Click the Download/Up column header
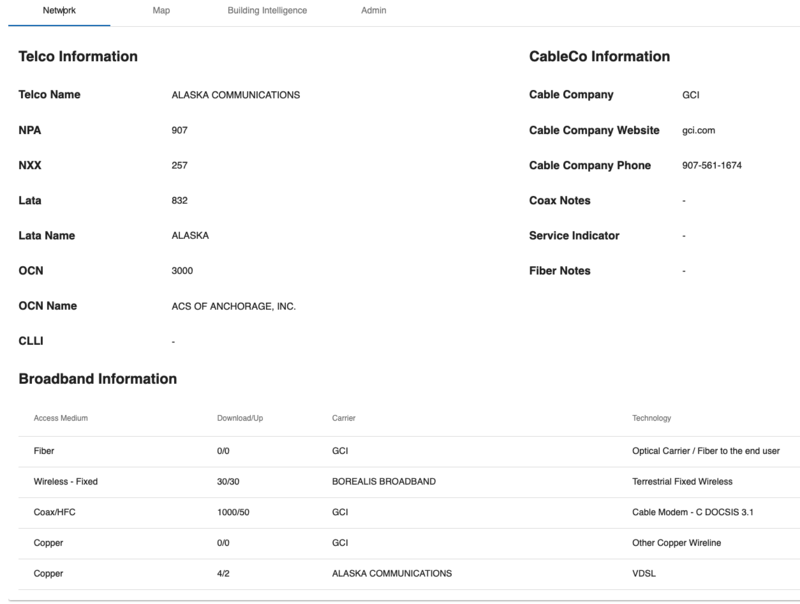 click(x=241, y=417)
